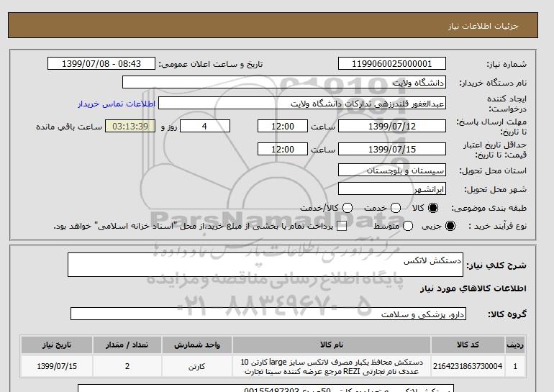Click the general description box دستکش لاتکس

[265, 265]
